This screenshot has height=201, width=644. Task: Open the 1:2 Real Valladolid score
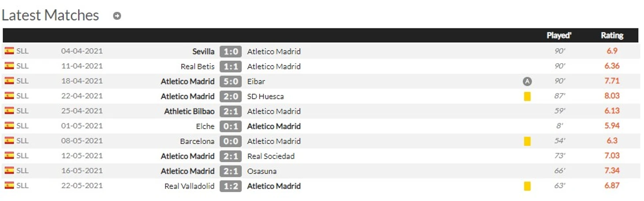point(231,186)
